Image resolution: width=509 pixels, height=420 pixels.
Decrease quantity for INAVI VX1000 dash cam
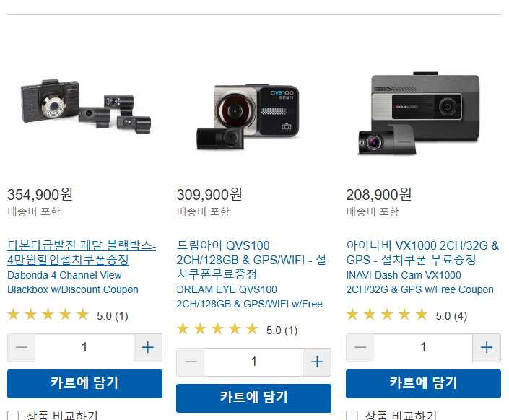[360, 348]
